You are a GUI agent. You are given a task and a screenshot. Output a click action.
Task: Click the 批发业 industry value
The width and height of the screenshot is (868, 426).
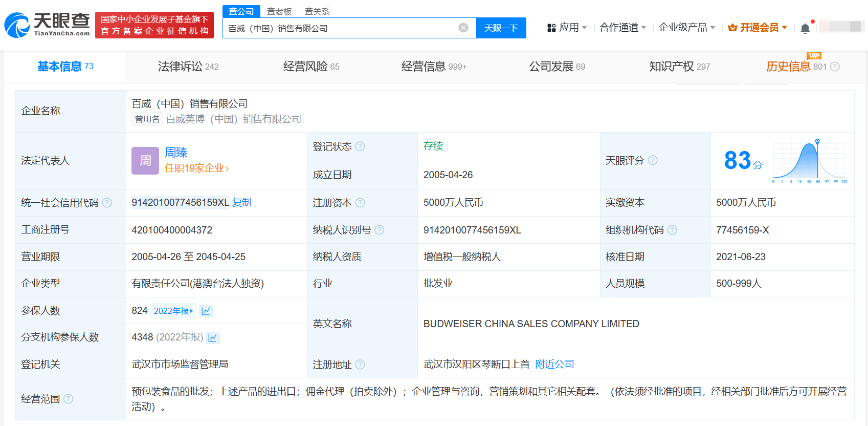coord(438,284)
